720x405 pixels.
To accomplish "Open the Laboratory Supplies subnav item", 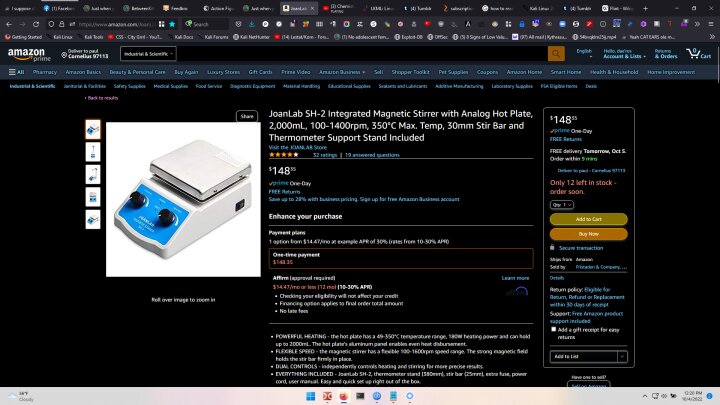I will [512, 86].
